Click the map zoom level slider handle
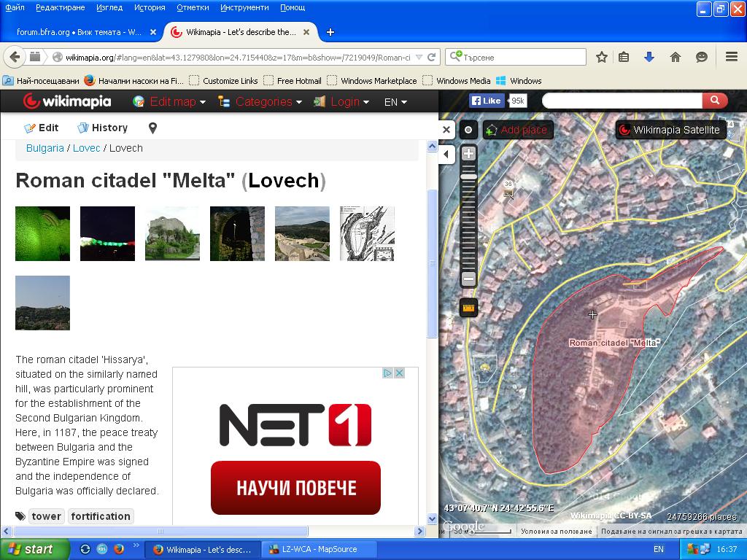 point(468,176)
